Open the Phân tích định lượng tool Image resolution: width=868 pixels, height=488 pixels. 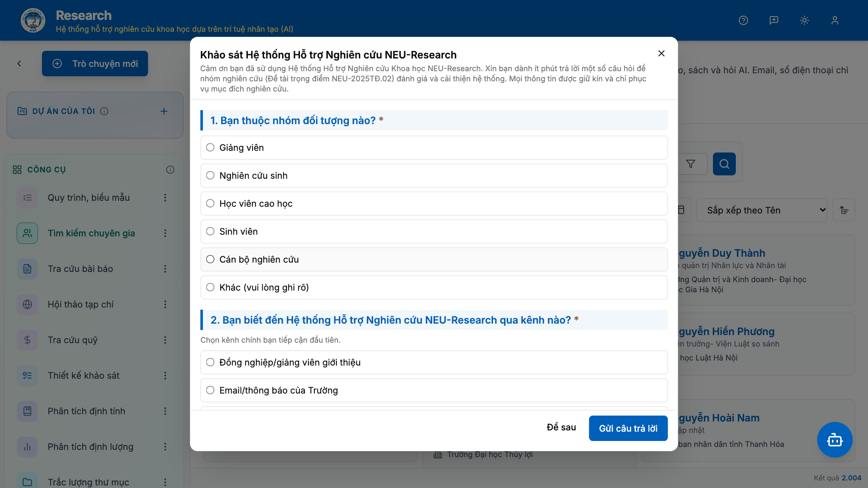[90, 447]
